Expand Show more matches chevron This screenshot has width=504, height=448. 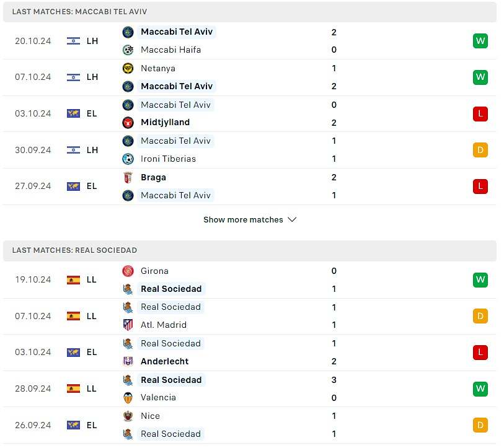point(292,220)
